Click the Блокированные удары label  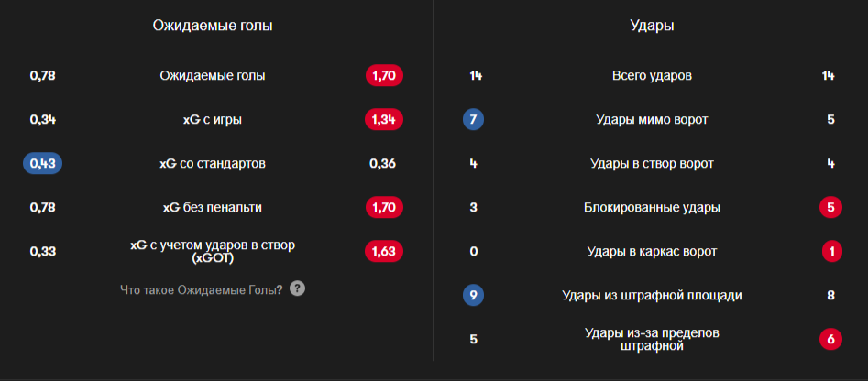coord(652,207)
